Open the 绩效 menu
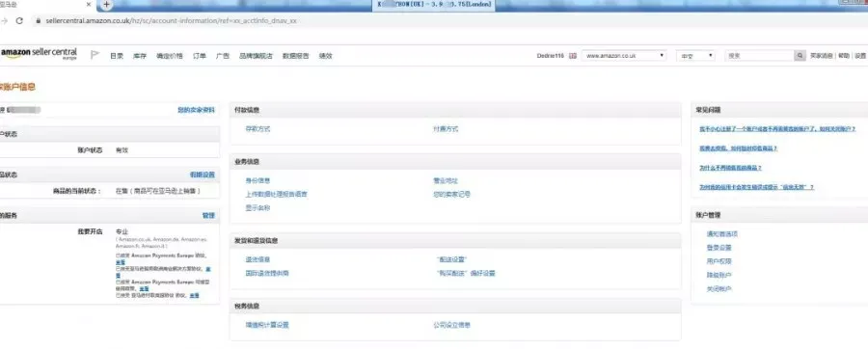 pos(326,56)
